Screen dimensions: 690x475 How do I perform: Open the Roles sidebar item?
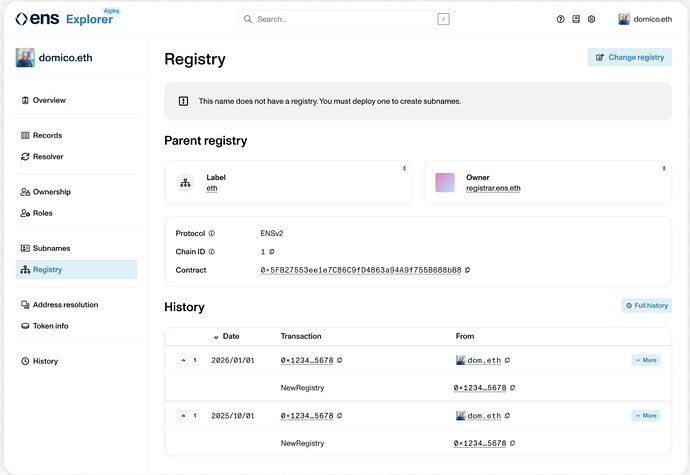coord(76,213)
